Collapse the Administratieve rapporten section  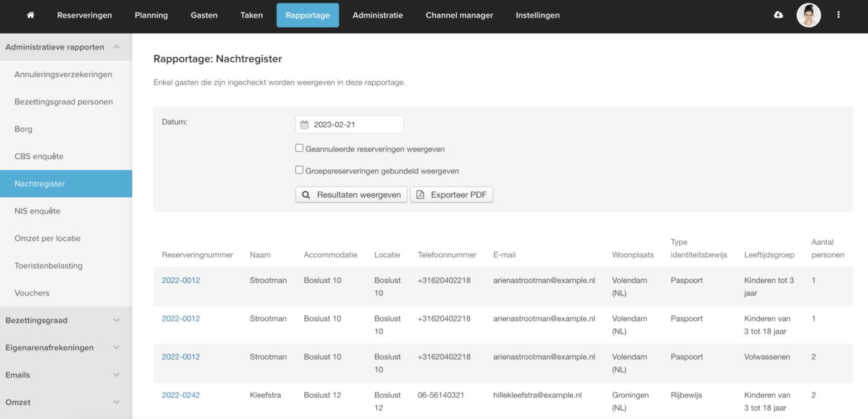coord(116,47)
